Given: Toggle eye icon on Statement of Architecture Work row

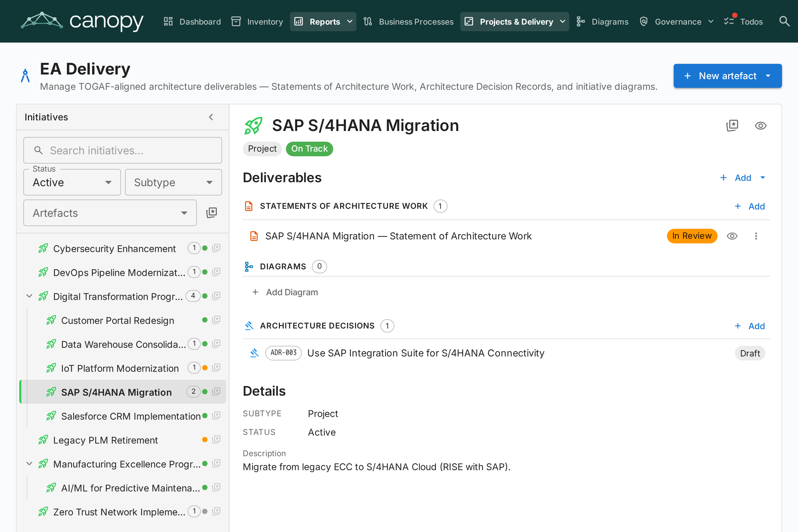Looking at the screenshot, I should coord(732,236).
